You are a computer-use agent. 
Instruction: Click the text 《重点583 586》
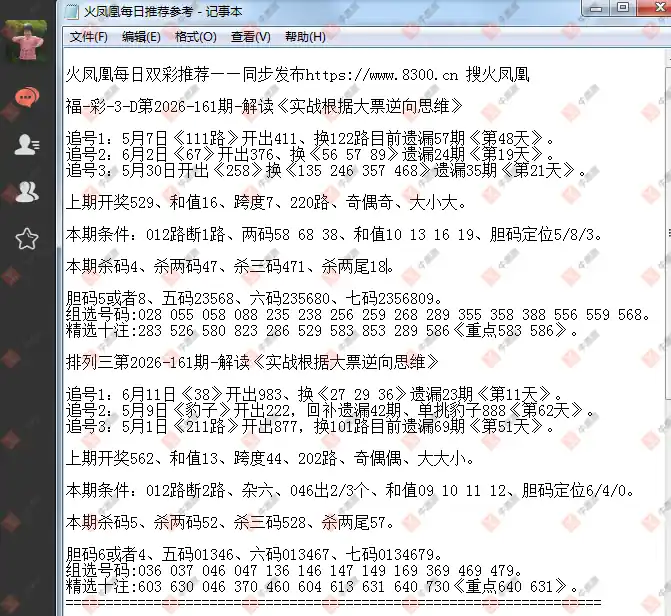pos(510,330)
